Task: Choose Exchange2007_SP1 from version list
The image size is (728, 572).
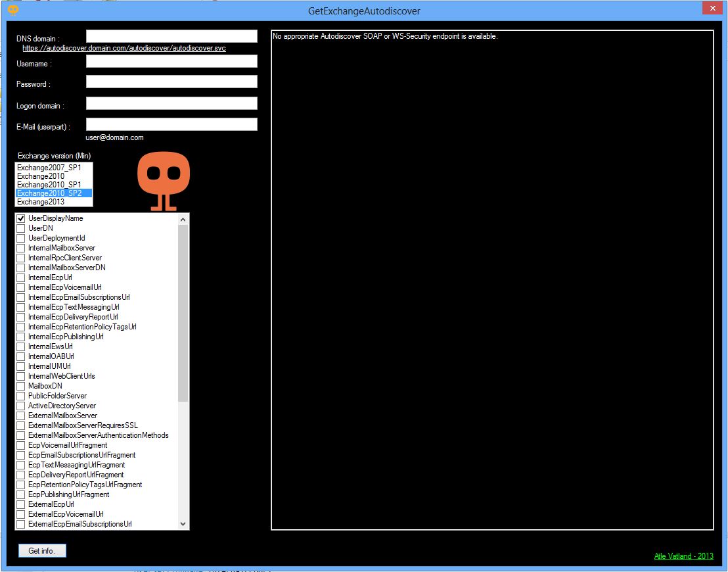Action: click(49, 168)
